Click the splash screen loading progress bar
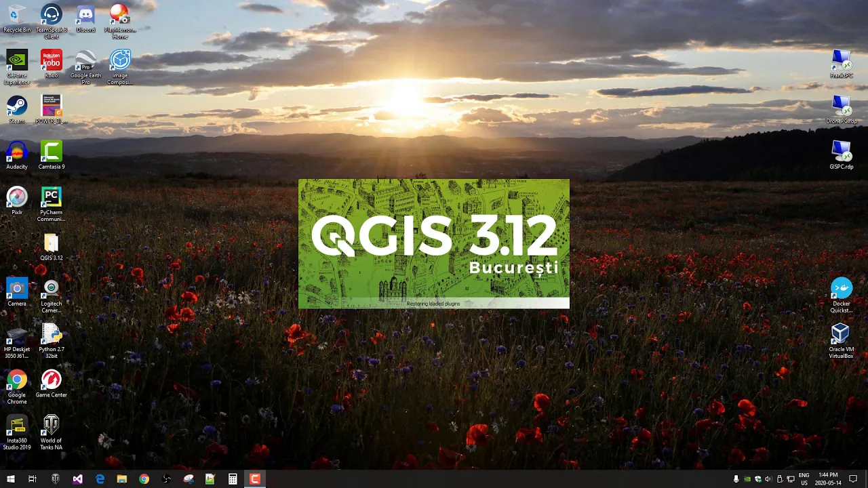The width and height of the screenshot is (868, 488). tap(434, 303)
